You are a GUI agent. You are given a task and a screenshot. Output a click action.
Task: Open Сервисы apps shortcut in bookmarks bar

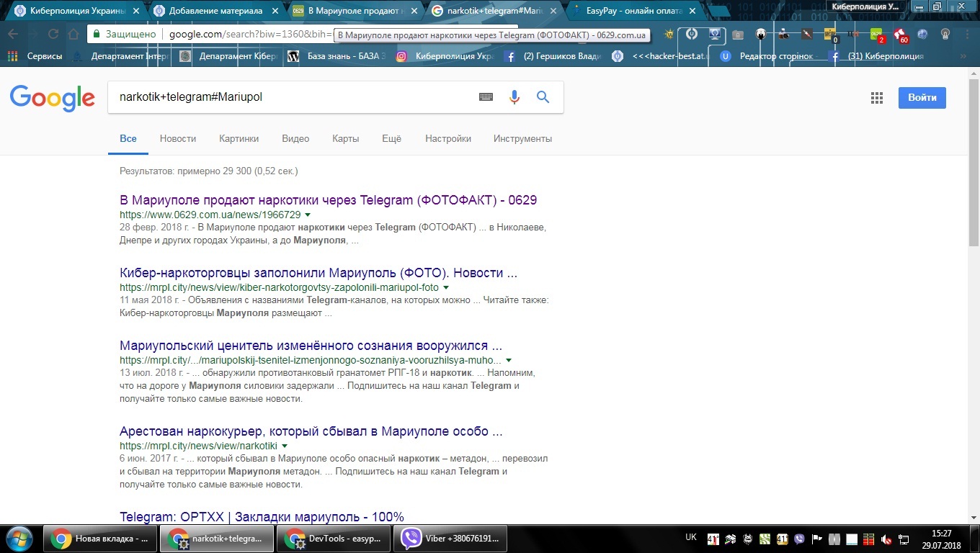(x=34, y=56)
